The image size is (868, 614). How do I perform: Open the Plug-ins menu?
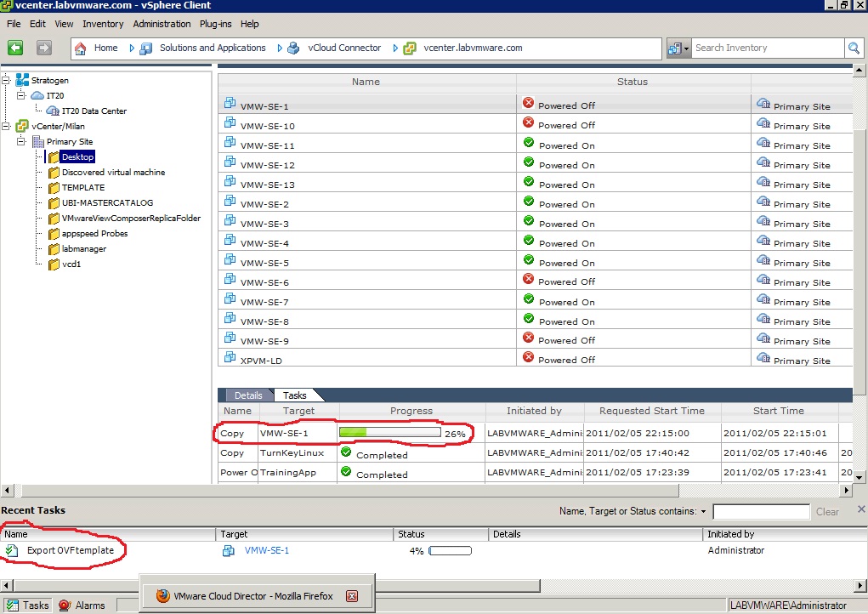click(x=216, y=24)
